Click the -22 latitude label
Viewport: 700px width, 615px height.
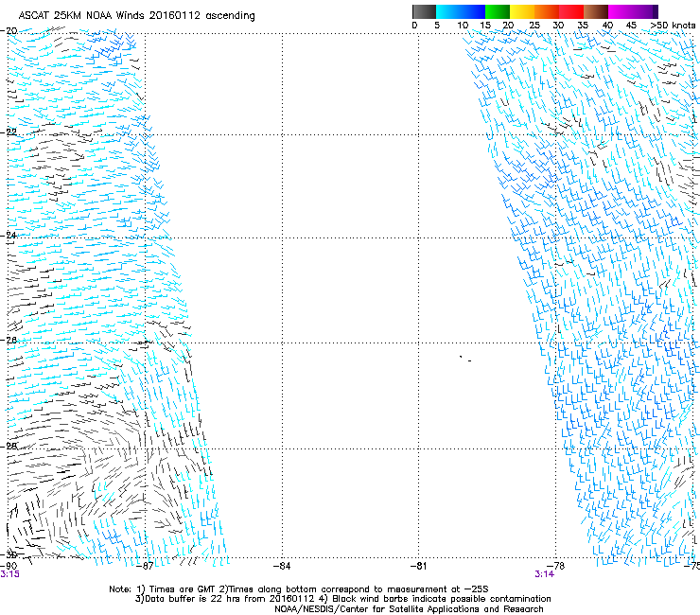[9, 132]
